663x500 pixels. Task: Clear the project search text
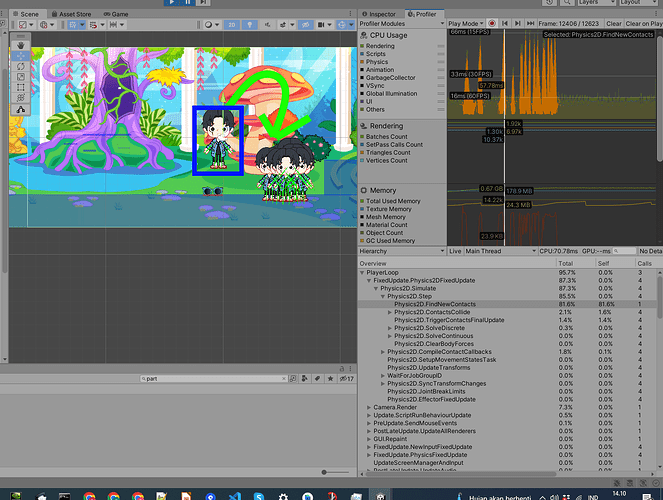coord(284,379)
